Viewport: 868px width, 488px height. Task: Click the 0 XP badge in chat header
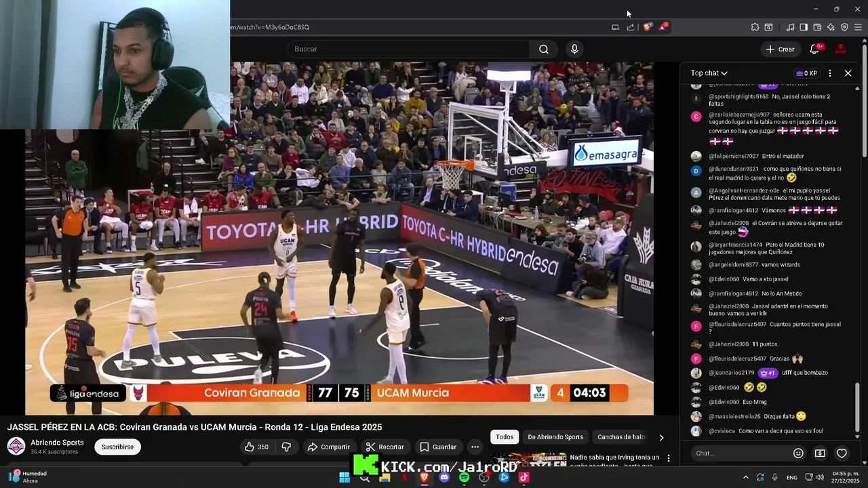point(807,73)
